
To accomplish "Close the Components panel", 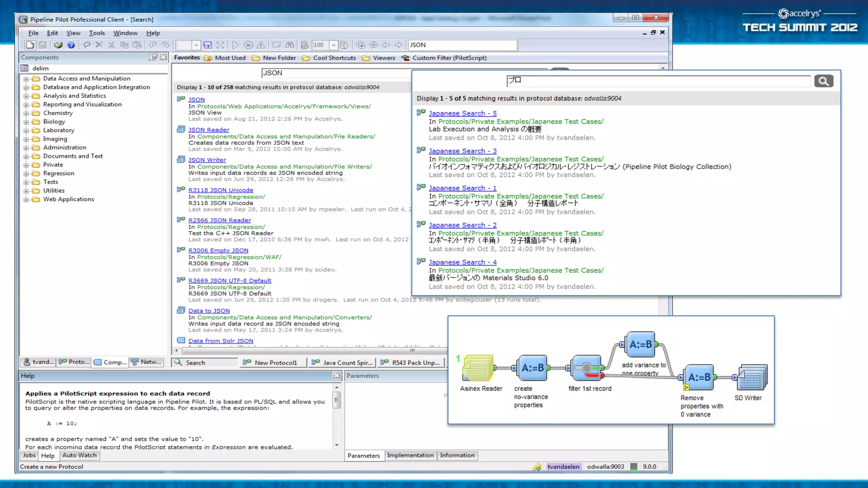I will click(163, 57).
